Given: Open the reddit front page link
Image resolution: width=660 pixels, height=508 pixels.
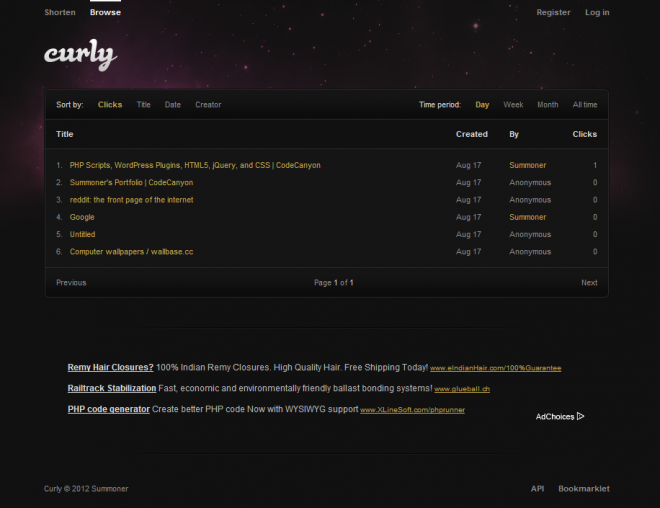Looking at the screenshot, I should pyautogui.click(x=131, y=200).
